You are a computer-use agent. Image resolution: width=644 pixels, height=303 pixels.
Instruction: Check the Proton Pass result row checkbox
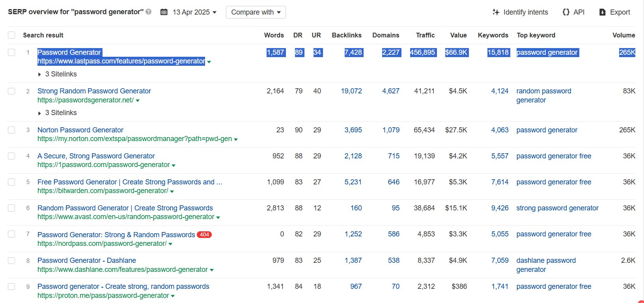[x=11, y=286]
